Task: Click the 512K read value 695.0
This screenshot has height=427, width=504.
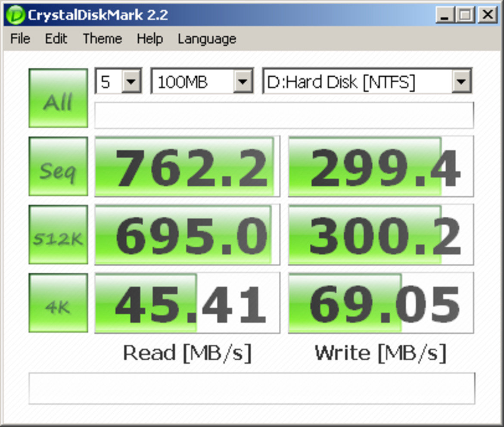Action: (186, 234)
